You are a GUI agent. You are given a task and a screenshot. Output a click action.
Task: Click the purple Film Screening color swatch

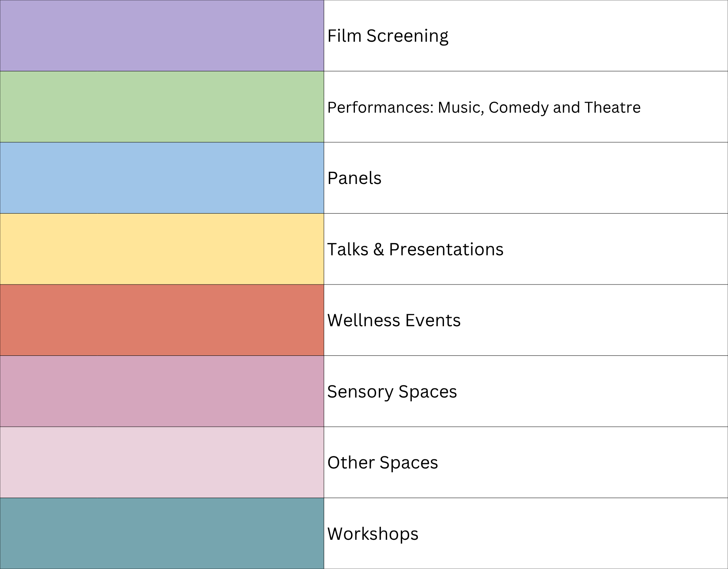[x=162, y=36]
